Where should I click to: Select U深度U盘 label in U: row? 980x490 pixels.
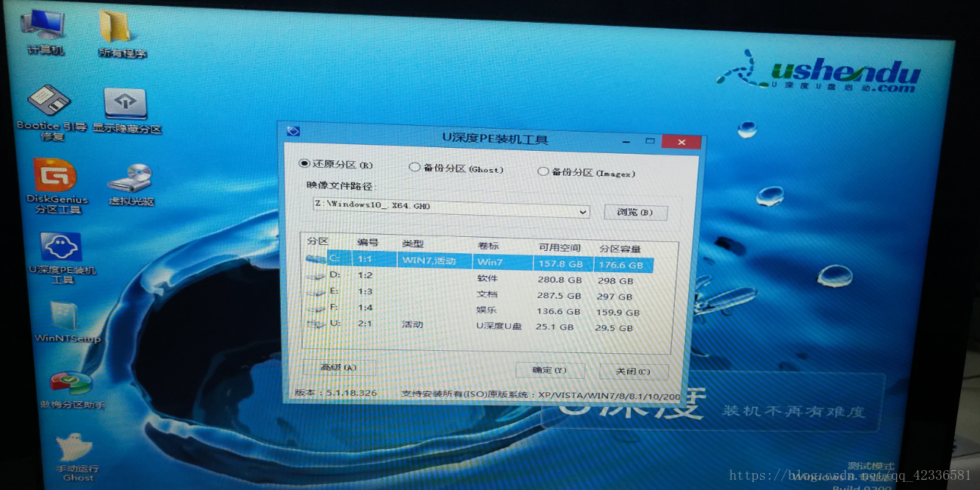[x=499, y=326]
